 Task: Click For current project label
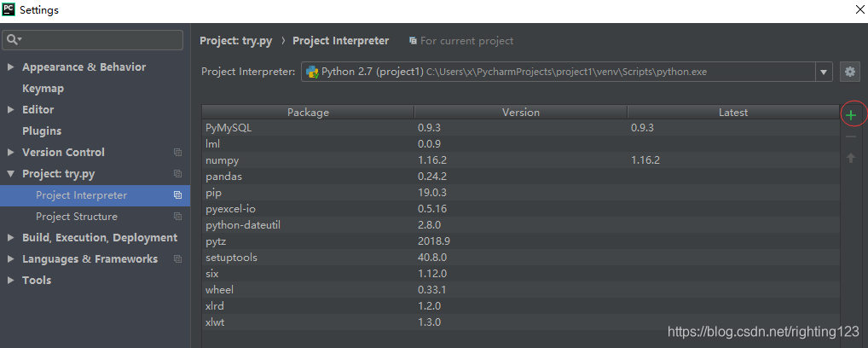click(x=466, y=41)
